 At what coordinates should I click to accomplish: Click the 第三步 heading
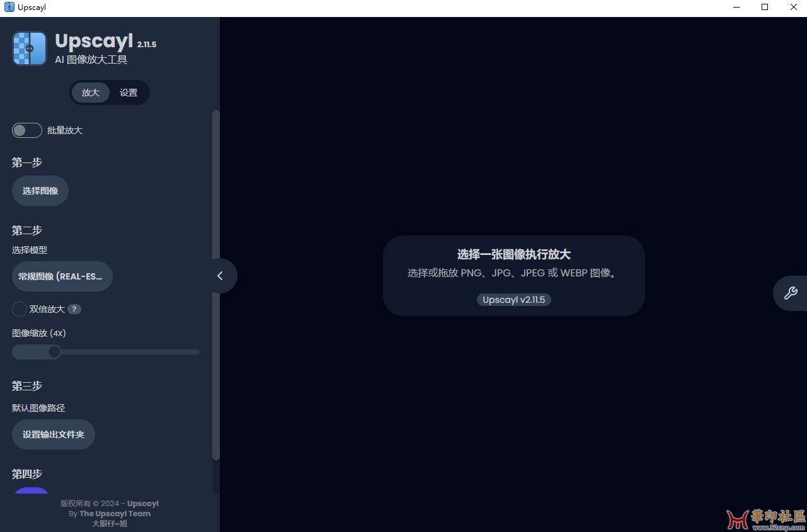(x=27, y=386)
